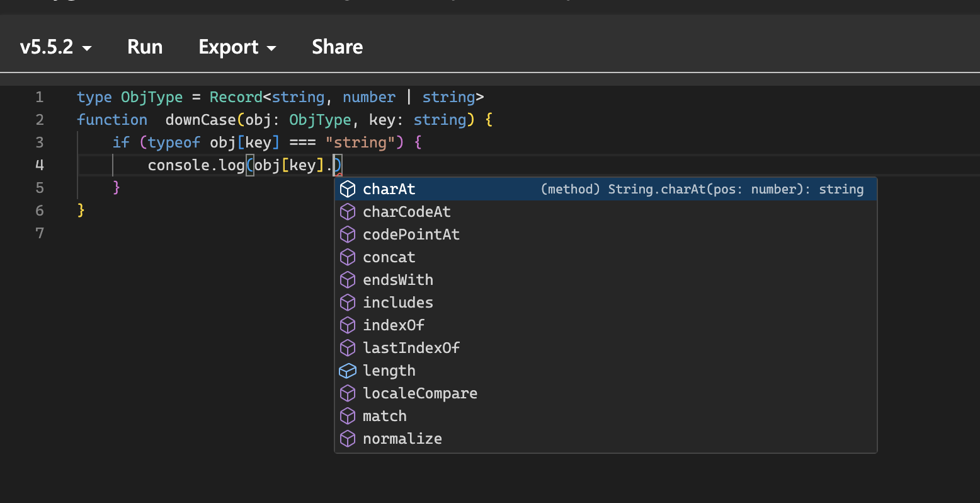Open the v5.5.2 version dropdown
This screenshot has height=503, width=980.
point(55,47)
